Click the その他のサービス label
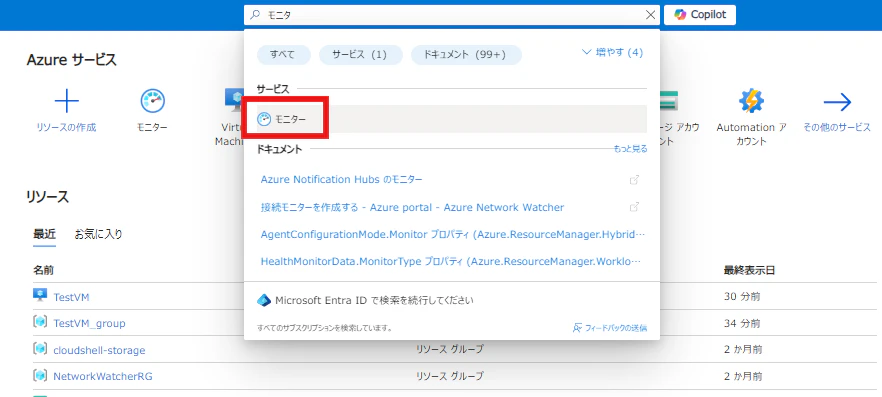This screenshot has height=397, width=882. pyautogui.click(x=837, y=128)
